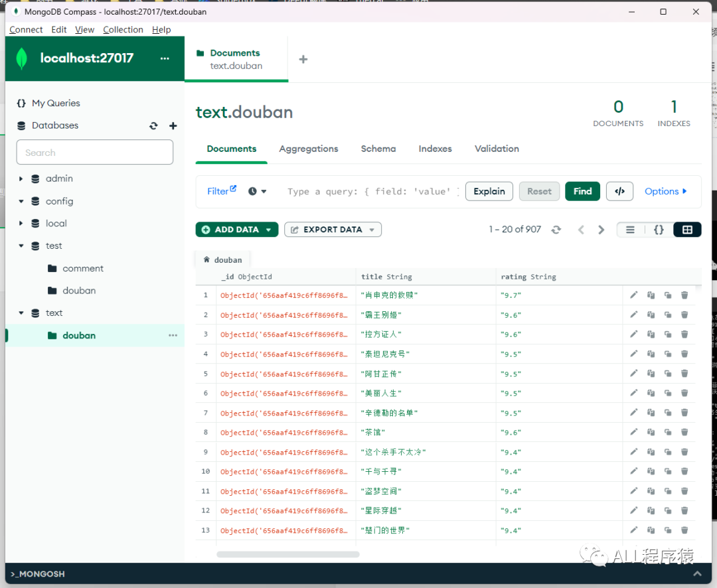The image size is (717, 588).
Task: Open the Filter documentation link
Action: tap(222, 190)
